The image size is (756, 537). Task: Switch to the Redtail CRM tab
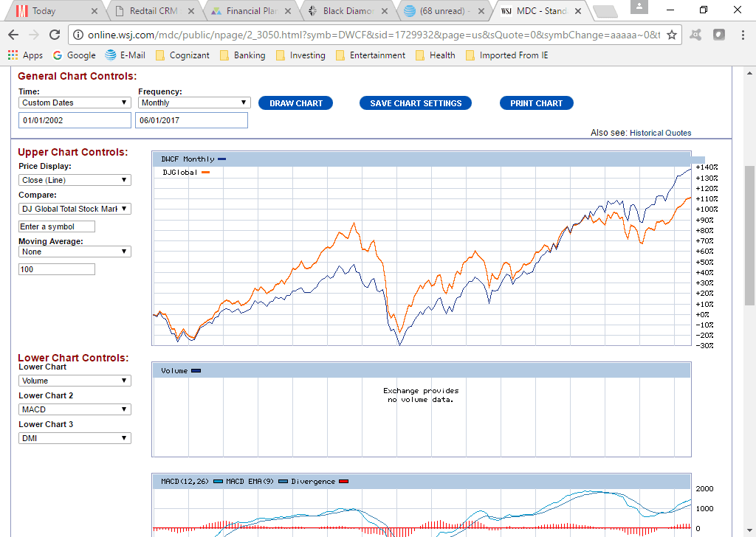click(154, 11)
